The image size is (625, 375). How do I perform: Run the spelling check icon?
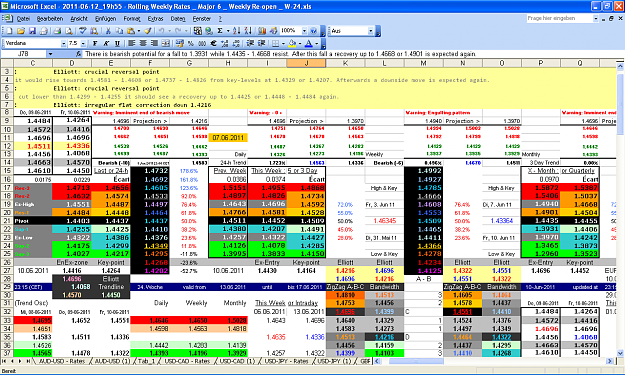[83, 31]
